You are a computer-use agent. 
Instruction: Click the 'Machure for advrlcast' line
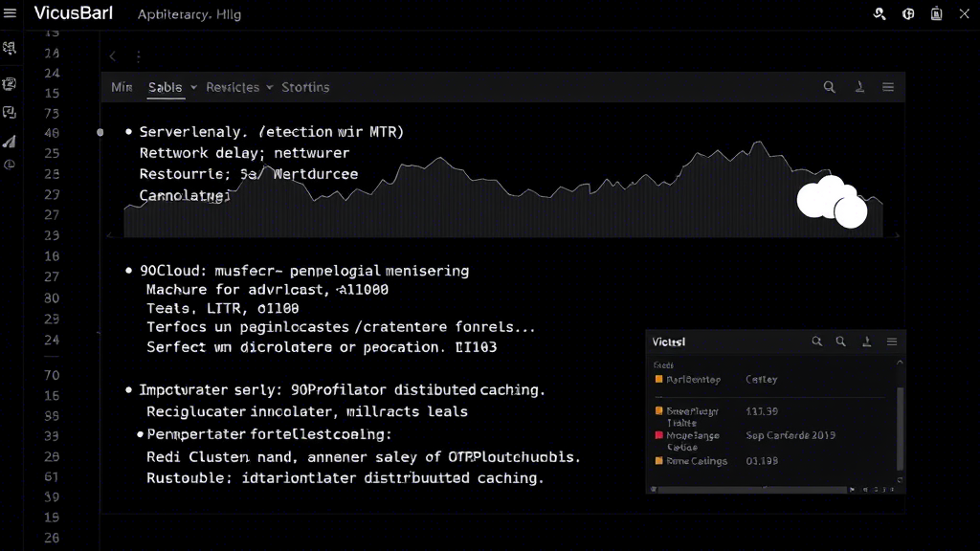coord(268,289)
